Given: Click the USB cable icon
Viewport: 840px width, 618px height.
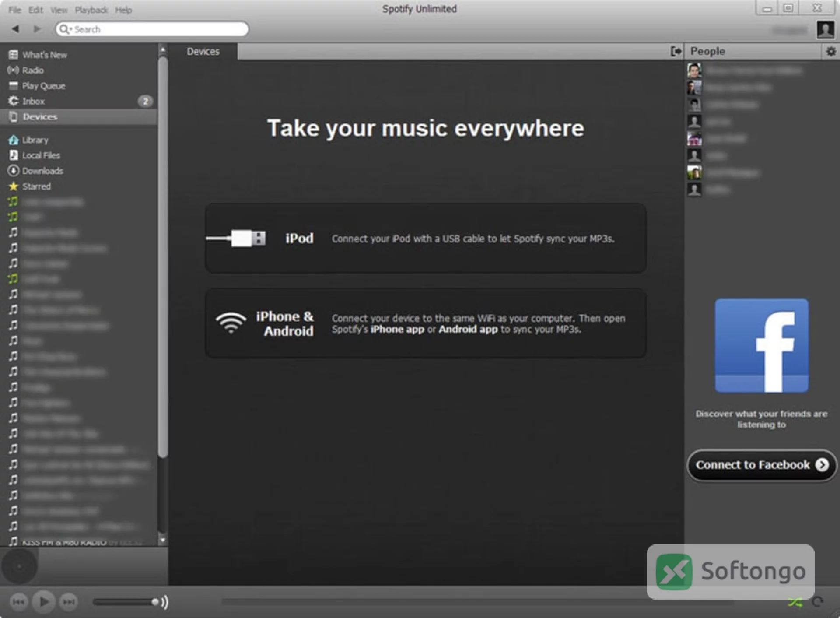Looking at the screenshot, I should point(236,239).
